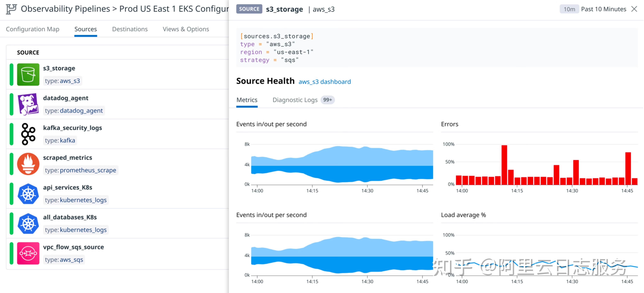Viewport: 644px width, 293px height.
Task: Click the s3_storage green bucket icon
Action: 28,74
